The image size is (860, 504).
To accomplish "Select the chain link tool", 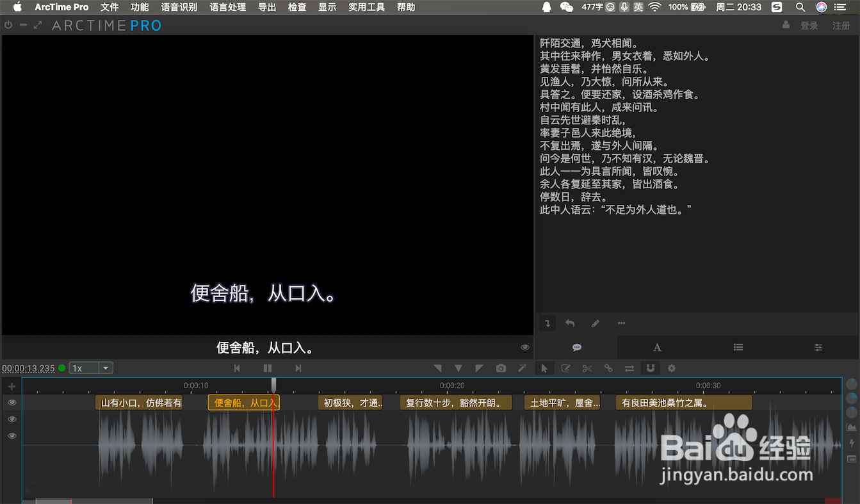I will pos(608,368).
